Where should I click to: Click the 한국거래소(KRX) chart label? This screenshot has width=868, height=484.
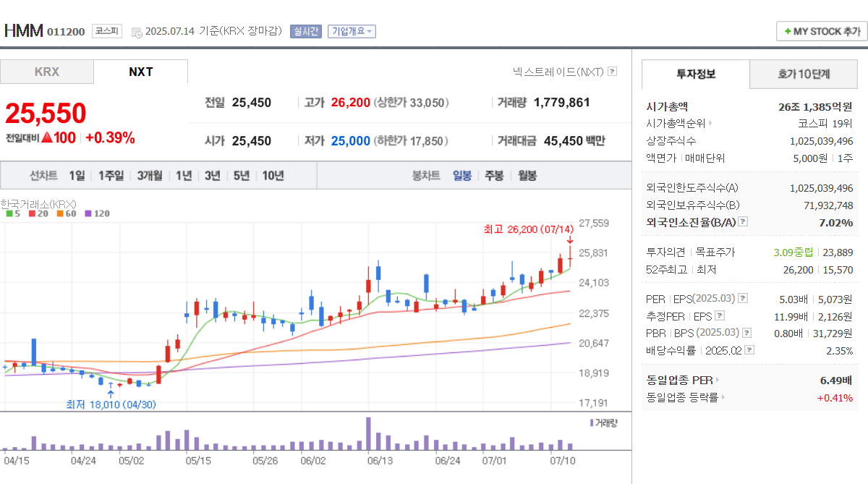coord(38,204)
